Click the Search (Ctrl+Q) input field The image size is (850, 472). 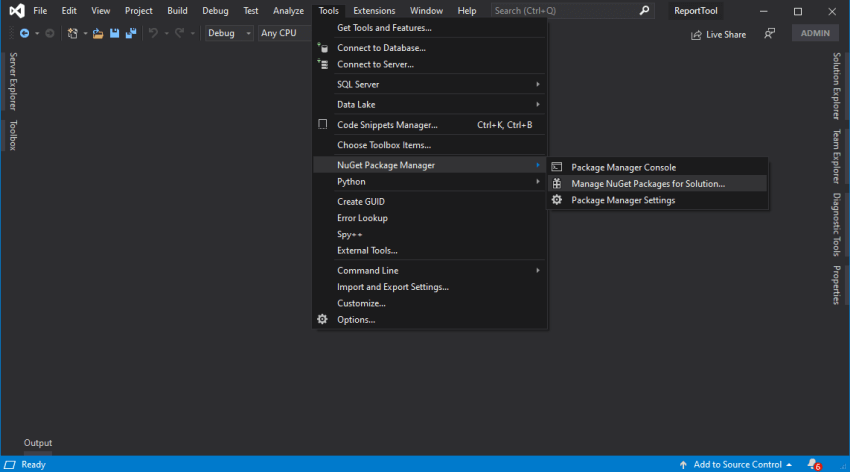[x=572, y=10]
